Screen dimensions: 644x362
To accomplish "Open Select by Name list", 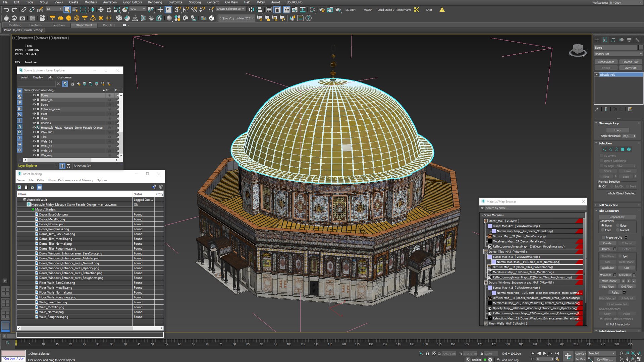I will [75, 10].
